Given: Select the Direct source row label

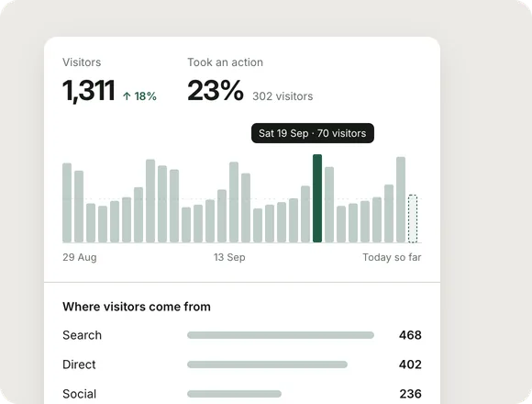Looking at the screenshot, I should point(79,365).
